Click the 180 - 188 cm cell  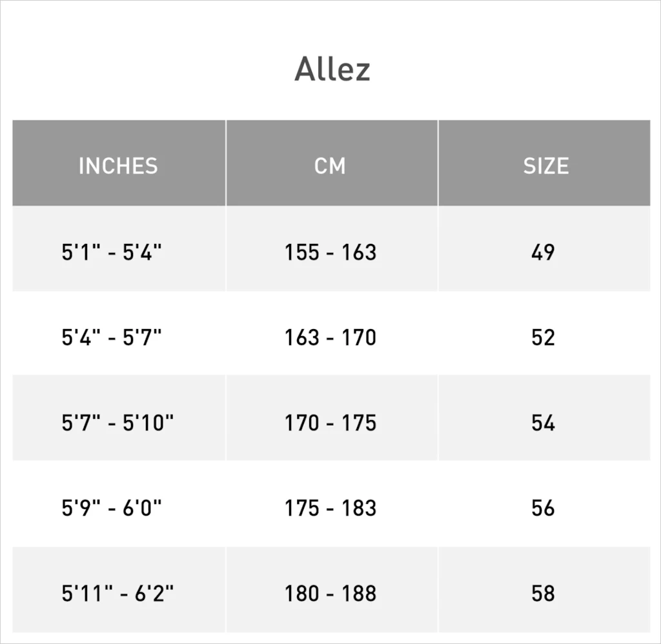click(x=332, y=590)
